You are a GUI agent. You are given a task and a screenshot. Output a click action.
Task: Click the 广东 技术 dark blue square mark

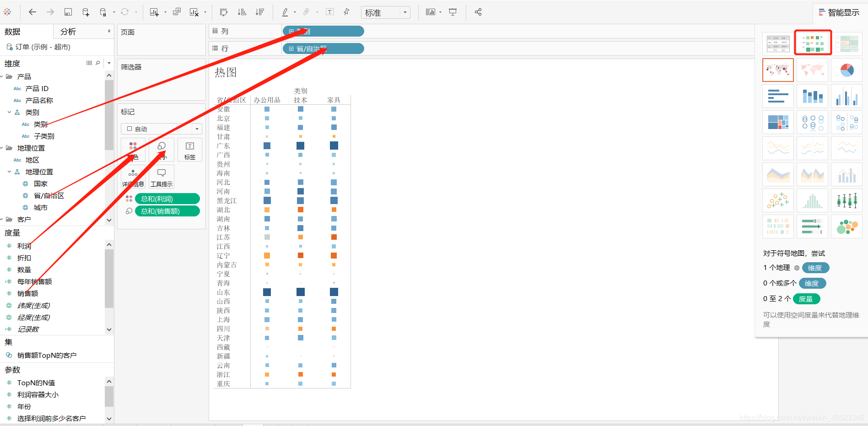pyautogui.click(x=300, y=146)
